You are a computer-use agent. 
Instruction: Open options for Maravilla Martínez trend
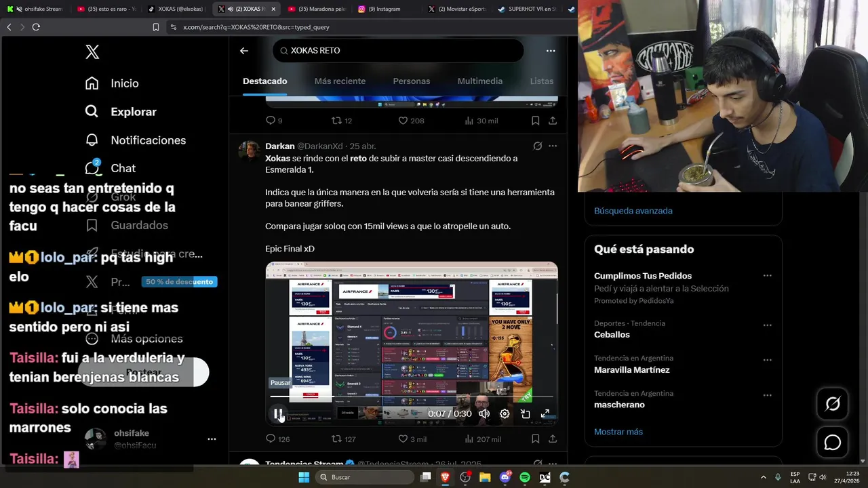point(768,361)
